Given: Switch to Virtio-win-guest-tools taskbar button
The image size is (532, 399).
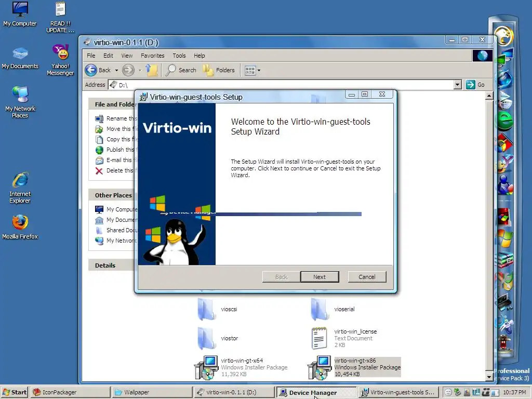Looking at the screenshot, I should (x=398, y=392).
